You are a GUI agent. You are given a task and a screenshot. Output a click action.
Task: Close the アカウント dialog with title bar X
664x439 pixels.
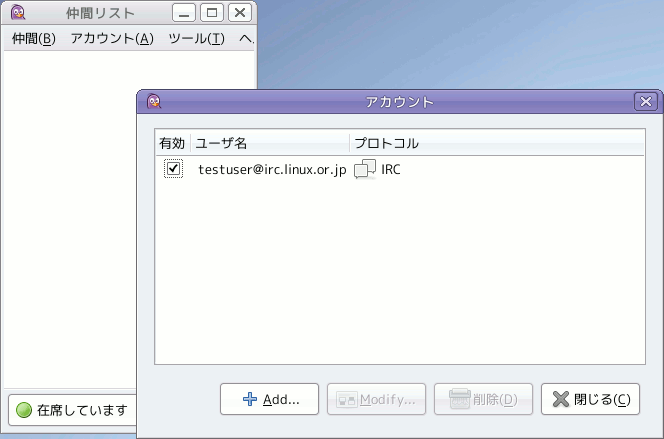pos(646,102)
